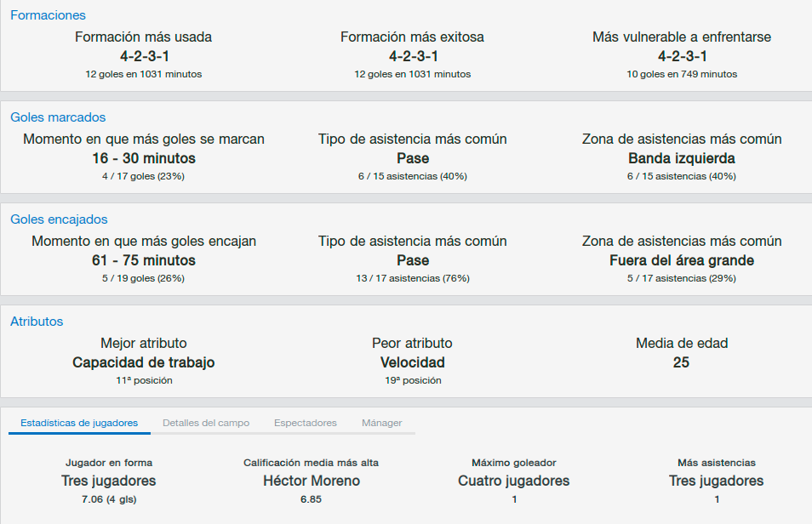Open the Mánager tab
This screenshot has width=812, height=524.
coord(381,423)
